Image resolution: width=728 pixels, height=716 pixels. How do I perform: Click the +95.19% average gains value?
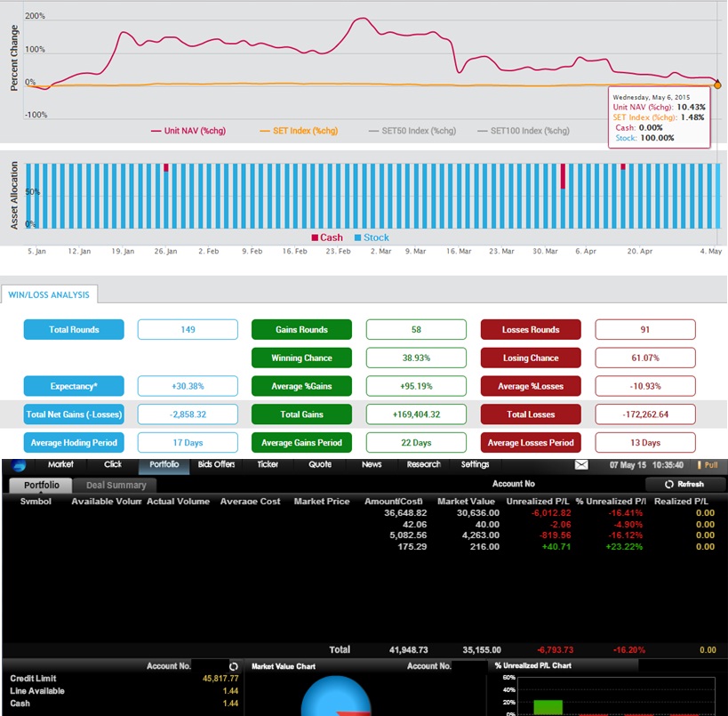[416, 386]
